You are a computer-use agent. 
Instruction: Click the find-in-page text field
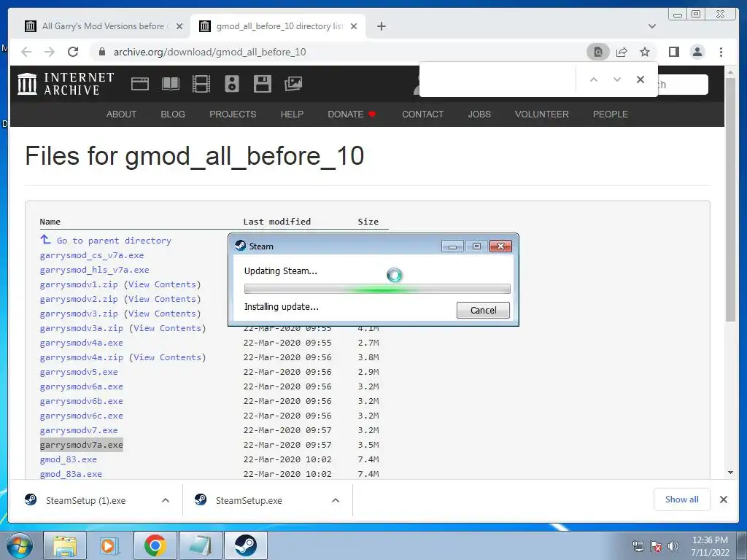(x=498, y=79)
